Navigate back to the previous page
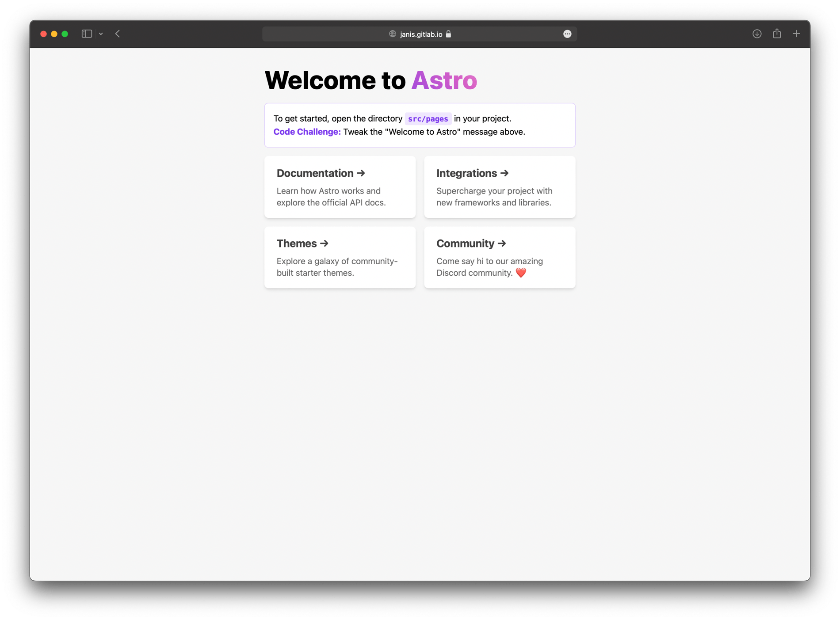Viewport: 840px width, 620px height. (x=117, y=34)
